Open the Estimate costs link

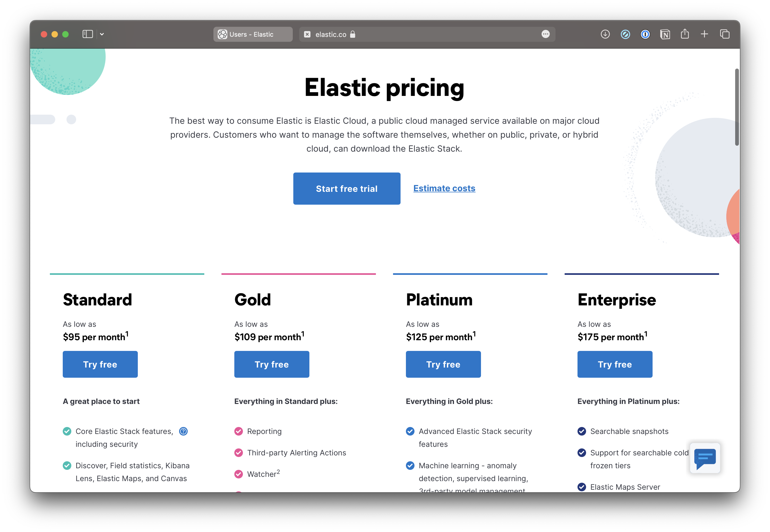(x=444, y=188)
